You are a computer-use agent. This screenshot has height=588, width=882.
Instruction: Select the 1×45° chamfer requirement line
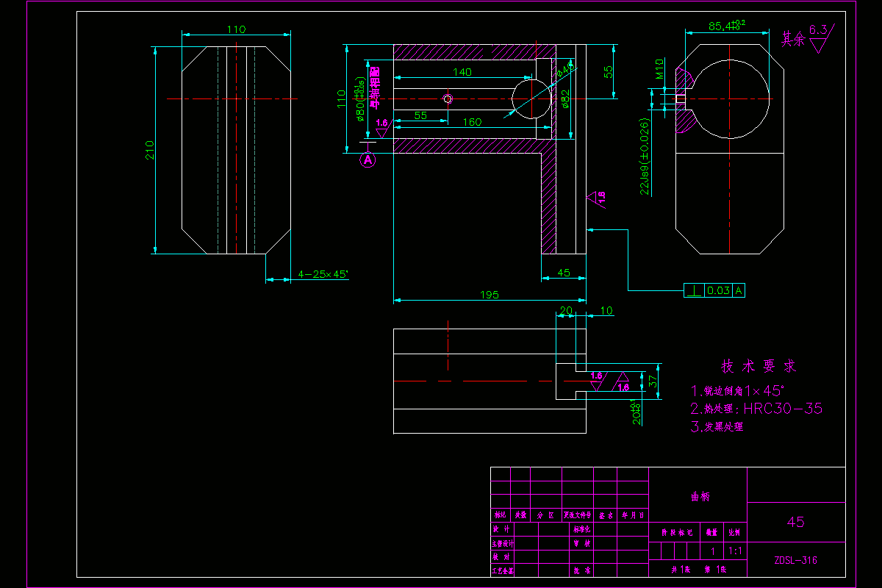pos(738,390)
